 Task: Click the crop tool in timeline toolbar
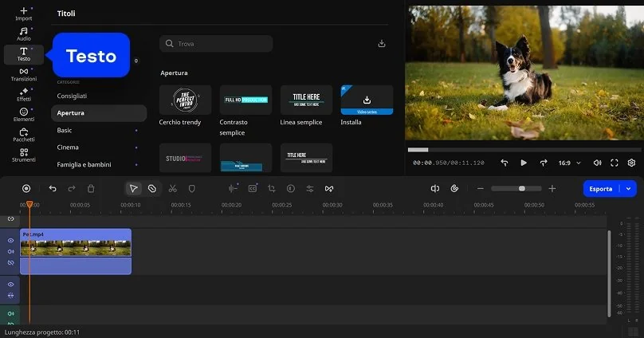[x=271, y=188]
